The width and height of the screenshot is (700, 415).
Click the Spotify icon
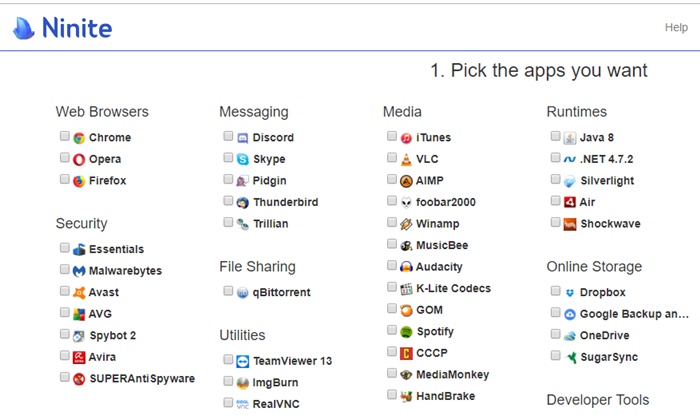pos(406,332)
